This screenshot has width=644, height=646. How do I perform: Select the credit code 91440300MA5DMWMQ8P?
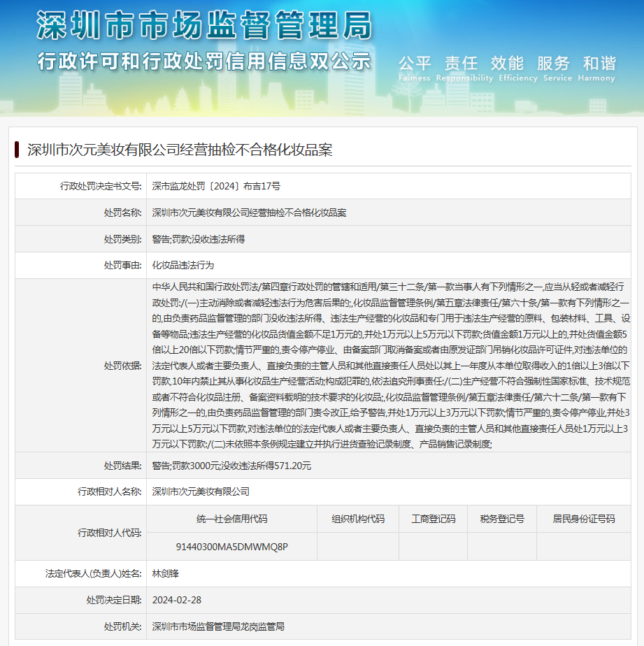(231, 547)
